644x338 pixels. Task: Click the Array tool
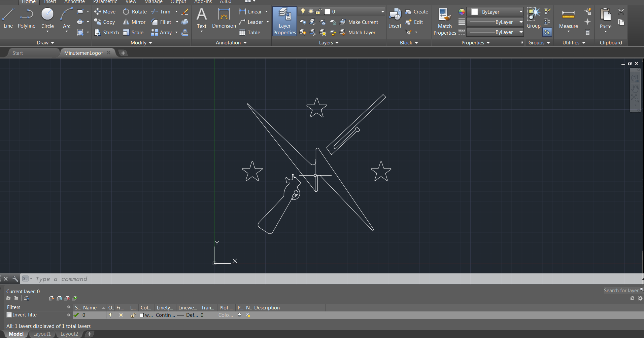(x=162, y=33)
